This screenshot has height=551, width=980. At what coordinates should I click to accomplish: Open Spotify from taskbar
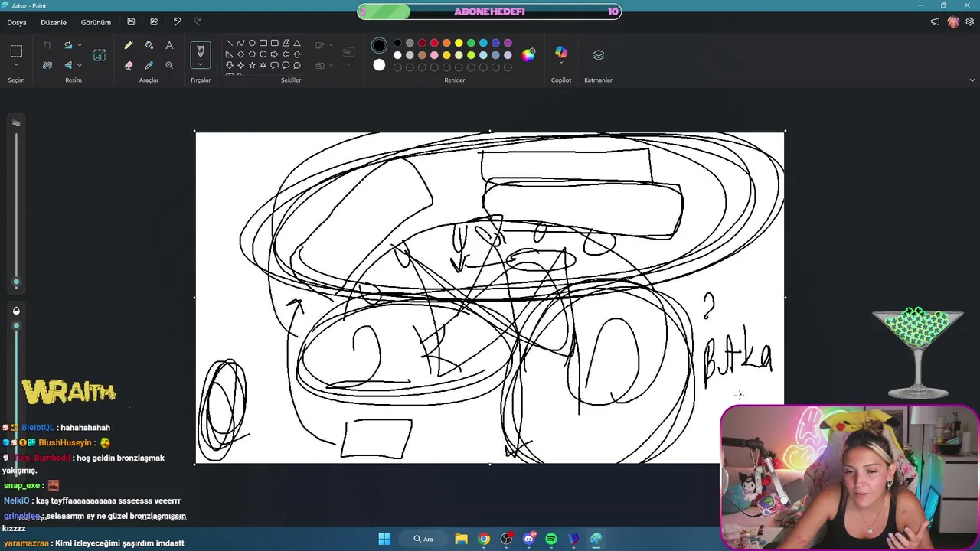coord(551,539)
